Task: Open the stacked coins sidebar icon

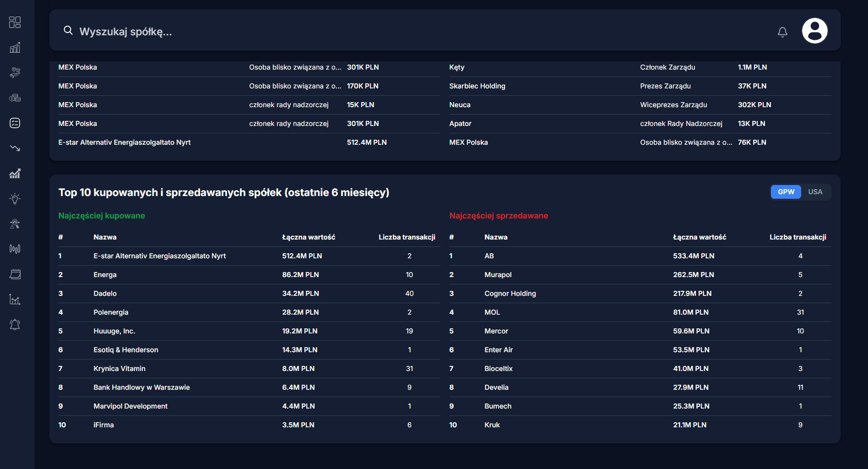Action: tap(15, 98)
